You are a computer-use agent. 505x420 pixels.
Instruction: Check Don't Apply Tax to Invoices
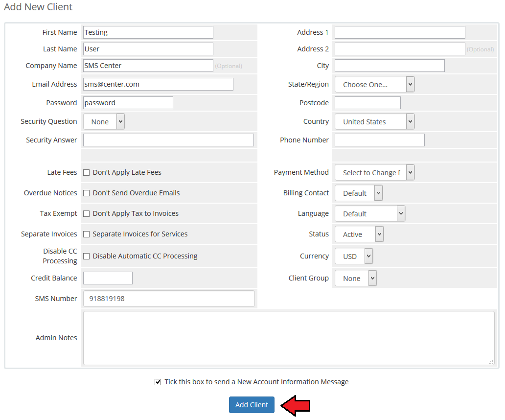coord(86,214)
